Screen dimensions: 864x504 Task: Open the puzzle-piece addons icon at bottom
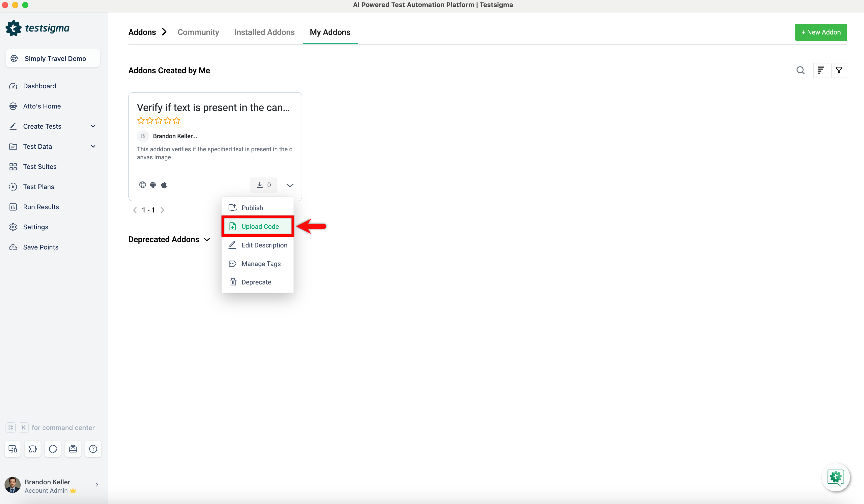(32, 449)
